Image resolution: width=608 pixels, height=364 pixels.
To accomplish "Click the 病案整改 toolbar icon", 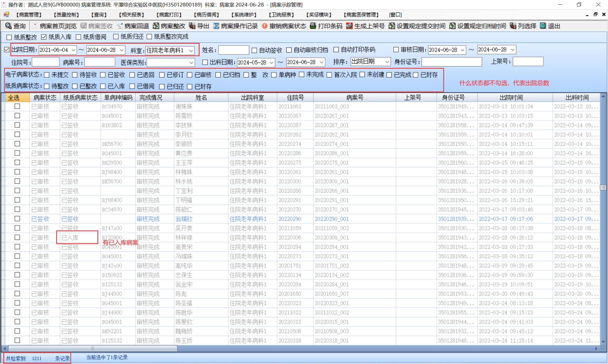I will (x=156, y=26).
